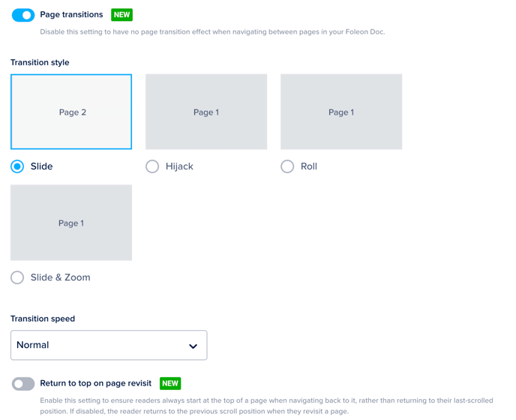Enable Return to top on page revisit

(23, 384)
